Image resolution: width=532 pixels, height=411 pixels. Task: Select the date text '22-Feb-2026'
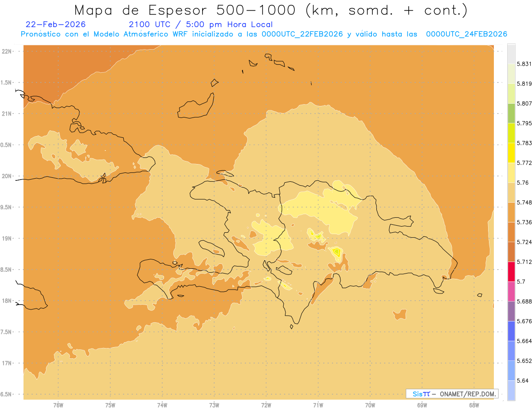[x=56, y=24]
